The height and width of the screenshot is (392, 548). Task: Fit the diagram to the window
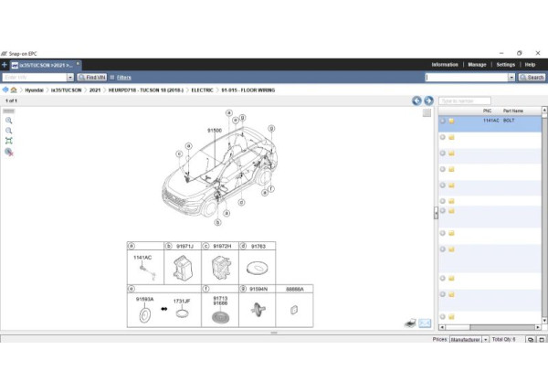click(9, 141)
